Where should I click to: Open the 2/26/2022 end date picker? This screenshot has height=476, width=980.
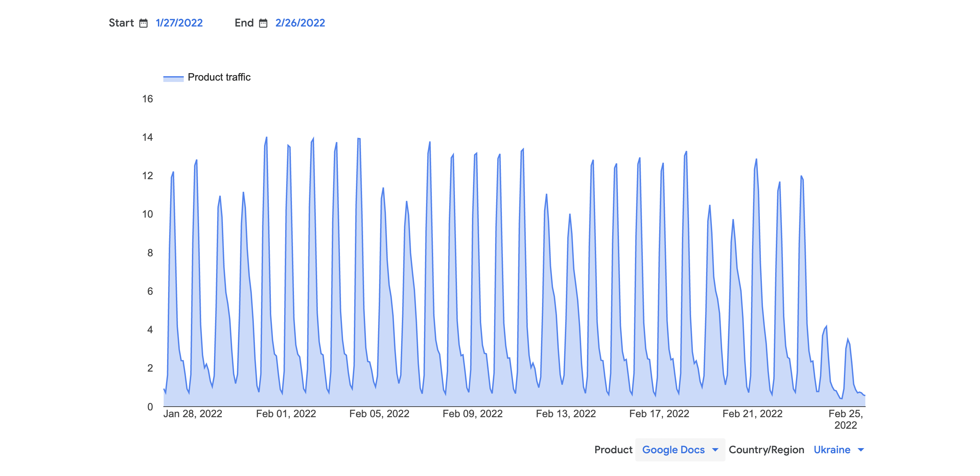300,23
